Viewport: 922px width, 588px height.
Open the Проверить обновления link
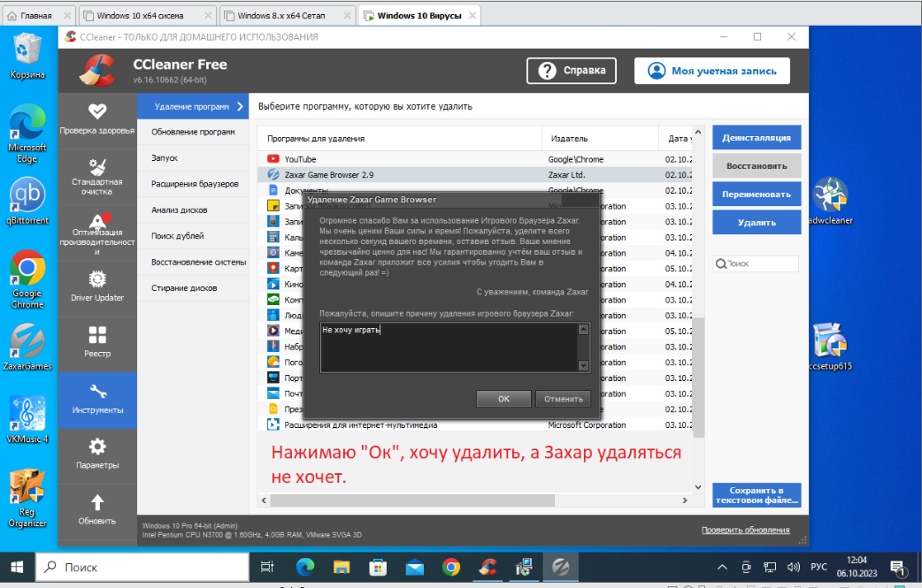tap(745, 528)
